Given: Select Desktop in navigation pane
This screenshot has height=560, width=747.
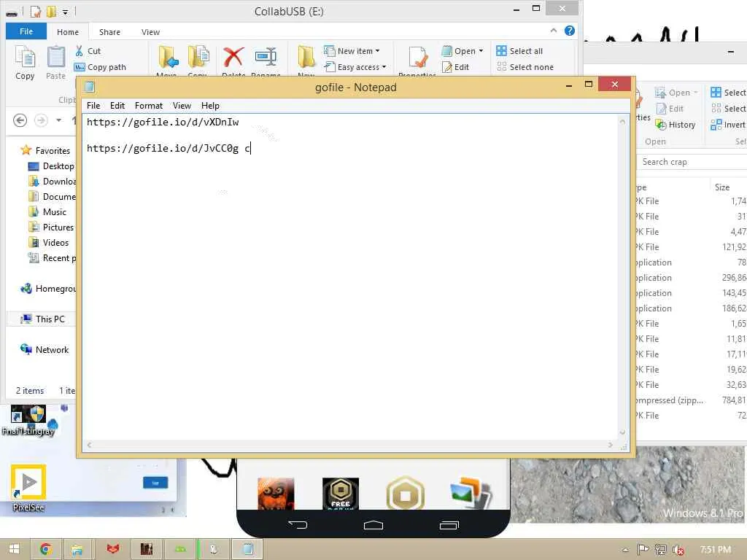Looking at the screenshot, I should pyautogui.click(x=52, y=166).
